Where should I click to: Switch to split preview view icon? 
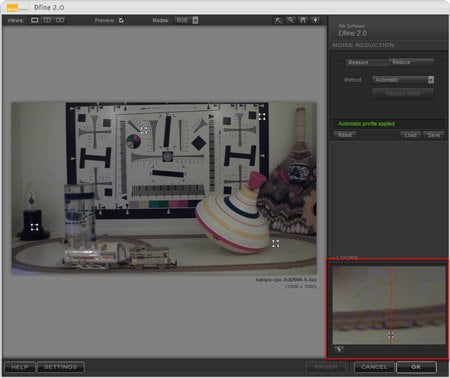tap(47, 20)
